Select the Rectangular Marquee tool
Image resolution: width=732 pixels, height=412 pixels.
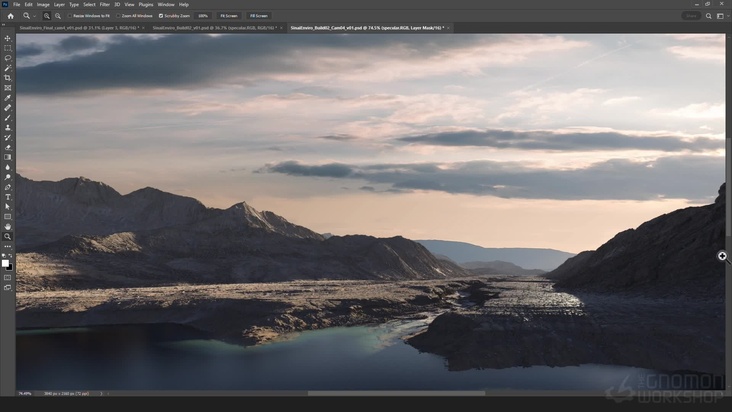click(x=7, y=48)
